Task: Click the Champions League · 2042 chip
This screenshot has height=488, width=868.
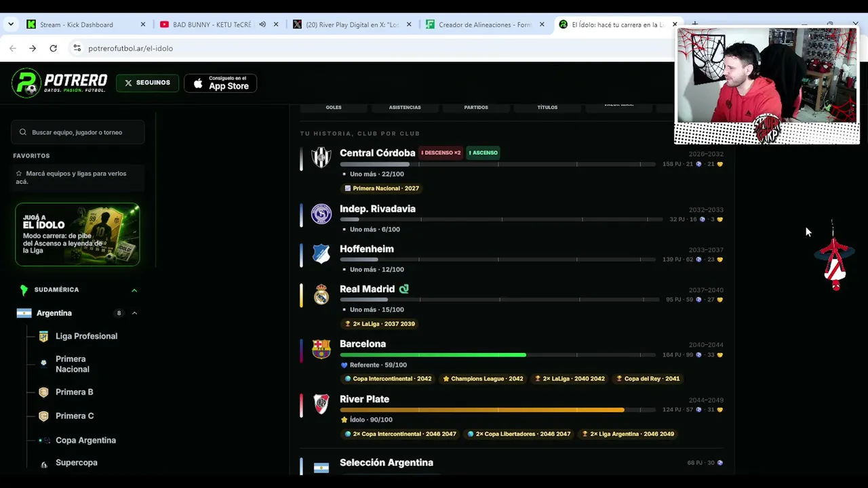Action: (x=483, y=379)
